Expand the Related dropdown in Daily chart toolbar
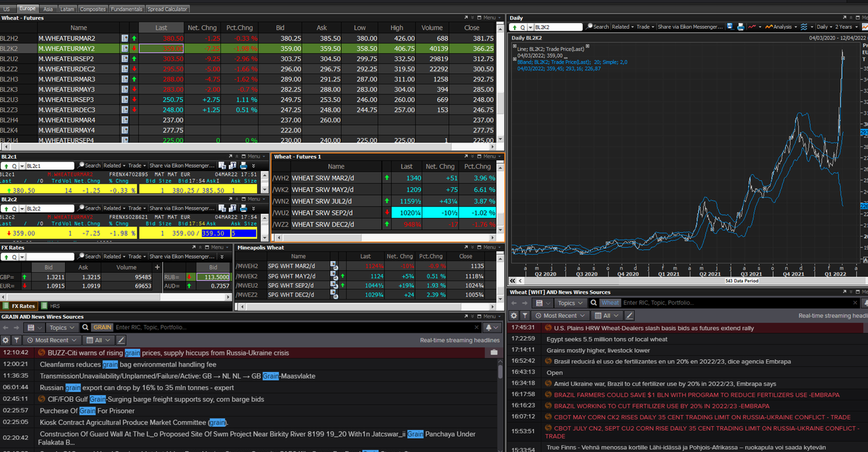 pyautogui.click(x=624, y=26)
